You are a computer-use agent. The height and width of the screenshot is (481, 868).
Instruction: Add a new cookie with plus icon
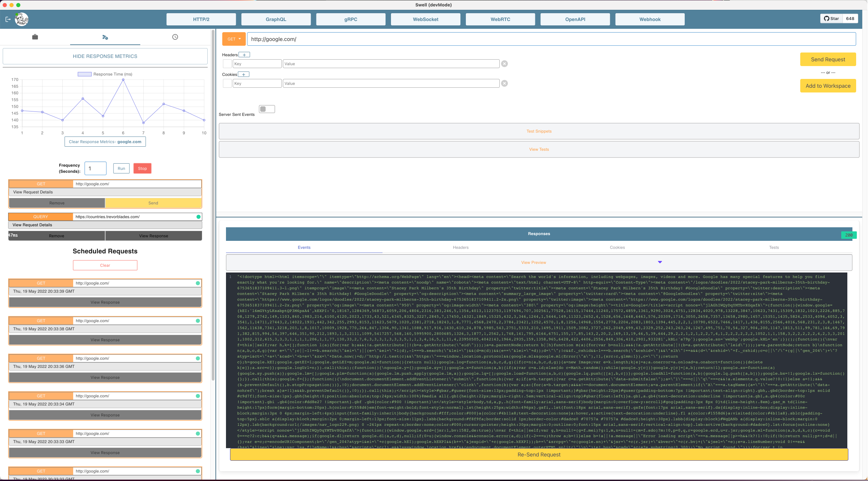pos(243,75)
